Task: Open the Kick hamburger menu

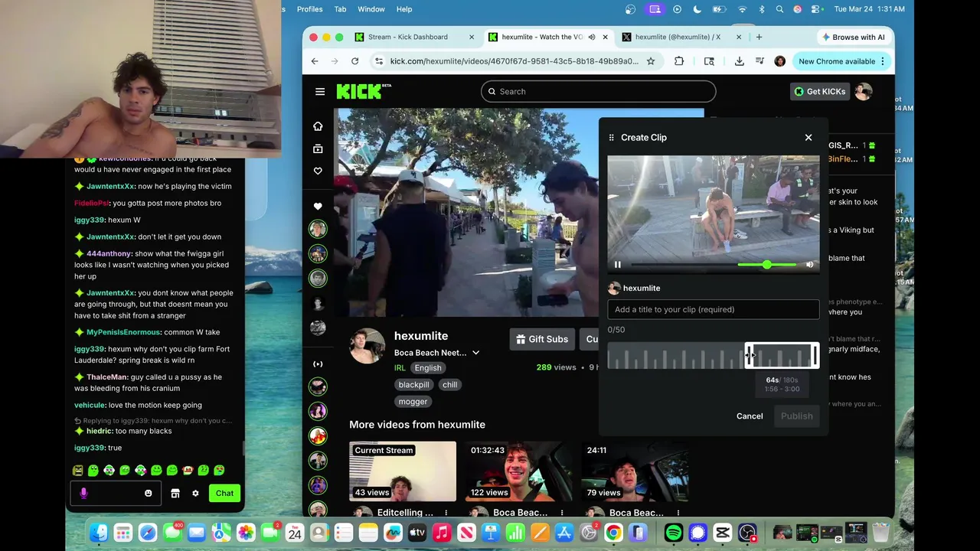Action: pyautogui.click(x=320, y=92)
